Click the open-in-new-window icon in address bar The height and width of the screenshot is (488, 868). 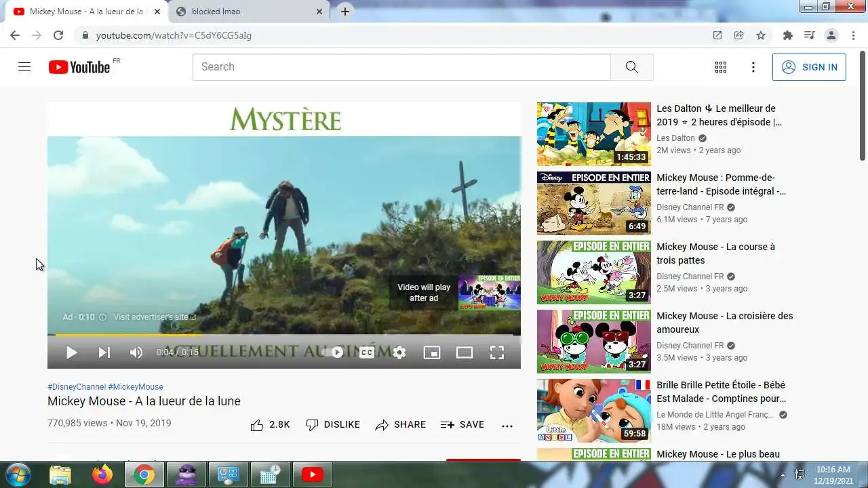pyautogui.click(x=717, y=35)
